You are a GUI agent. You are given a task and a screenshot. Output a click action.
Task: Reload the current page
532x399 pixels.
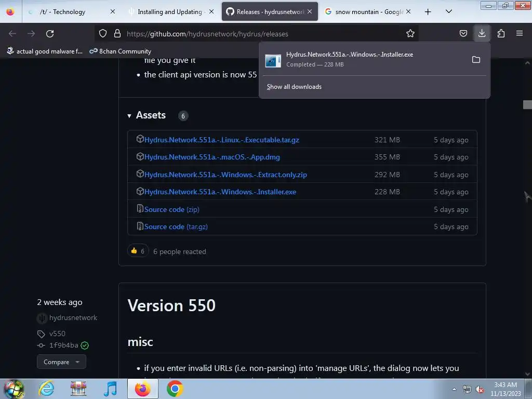point(50,34)
